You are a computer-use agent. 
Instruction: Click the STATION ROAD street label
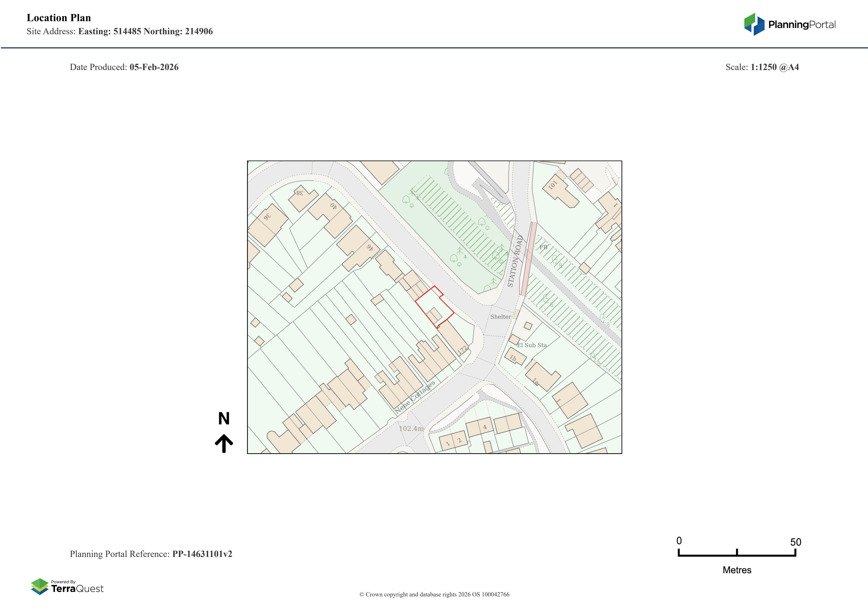515,261
